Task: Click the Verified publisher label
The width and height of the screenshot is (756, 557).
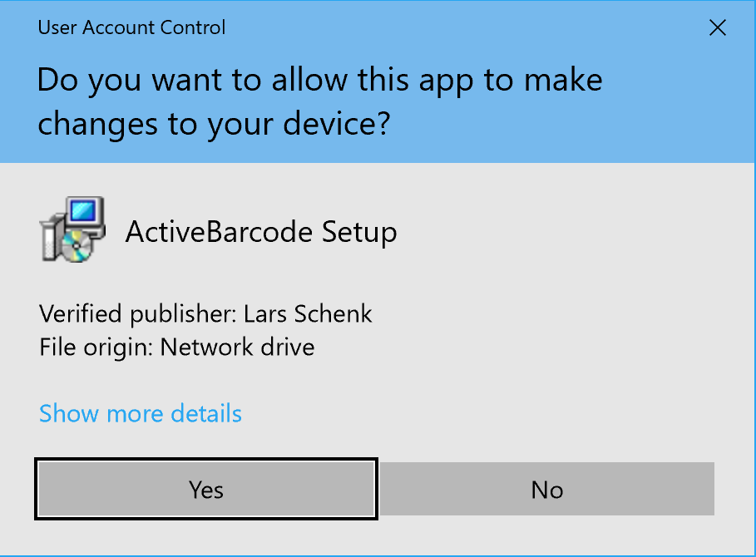Action: [138, 314]
